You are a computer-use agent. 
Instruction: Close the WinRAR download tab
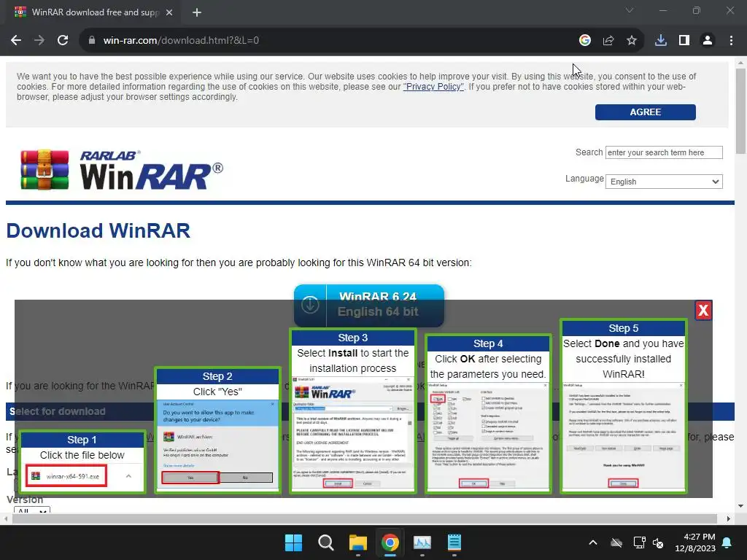(169, 12)
